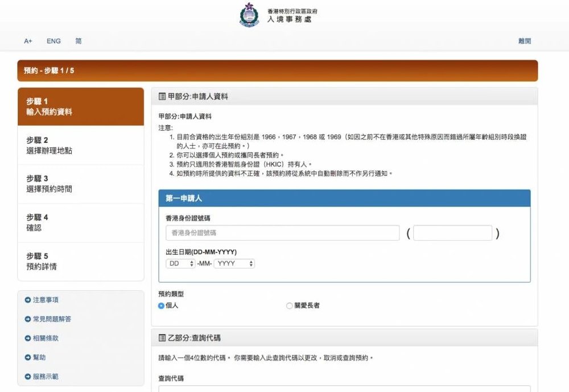Switch language to ENG
This screenshot has height=392, width=569.
[53, 41]
